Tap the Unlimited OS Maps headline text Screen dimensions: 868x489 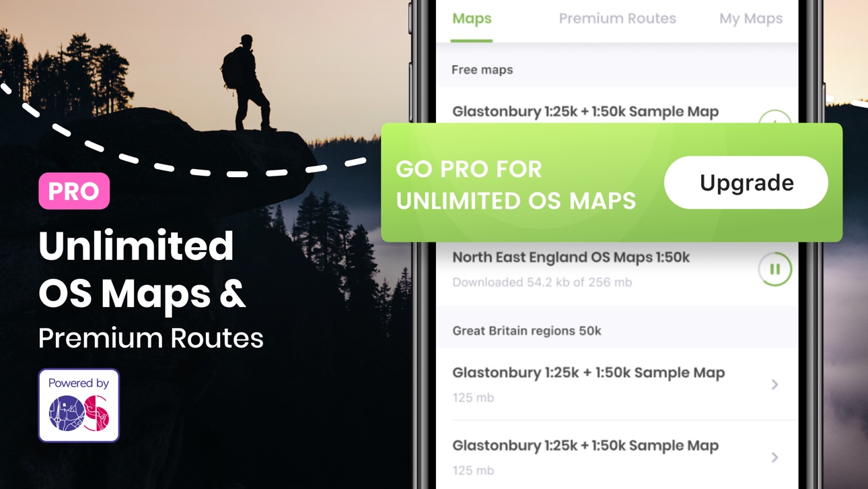coord(142,269)
